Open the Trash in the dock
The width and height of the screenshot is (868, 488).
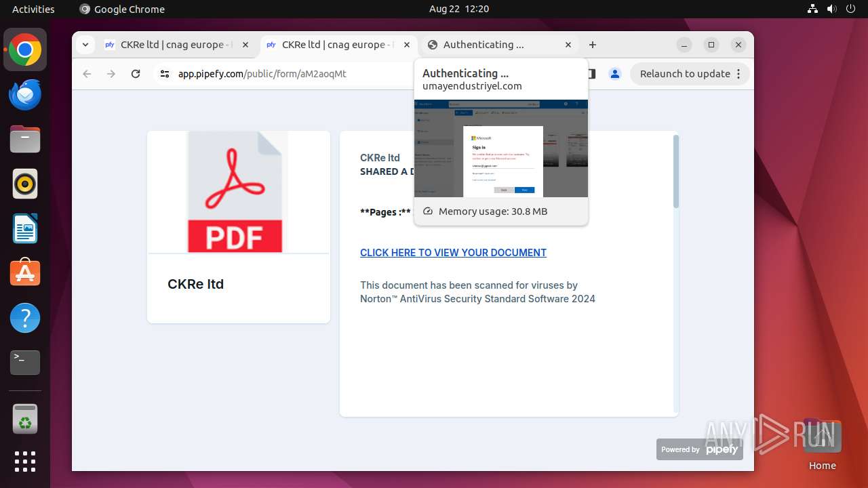25,419
